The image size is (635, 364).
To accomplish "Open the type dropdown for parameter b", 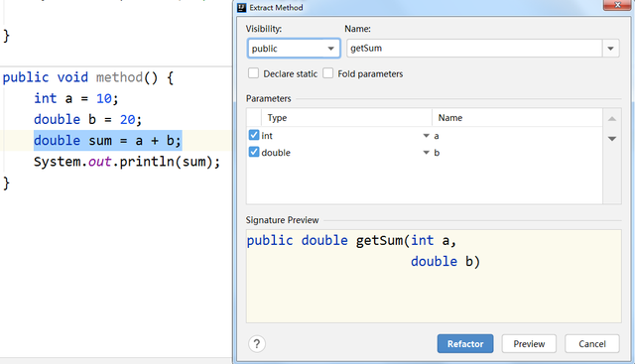I will (426, 153).
